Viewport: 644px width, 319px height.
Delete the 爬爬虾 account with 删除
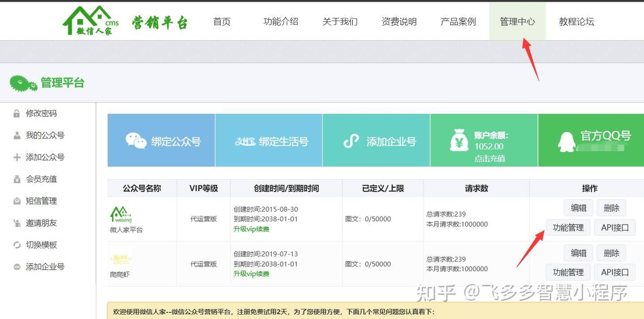click(x=611, y=253)
